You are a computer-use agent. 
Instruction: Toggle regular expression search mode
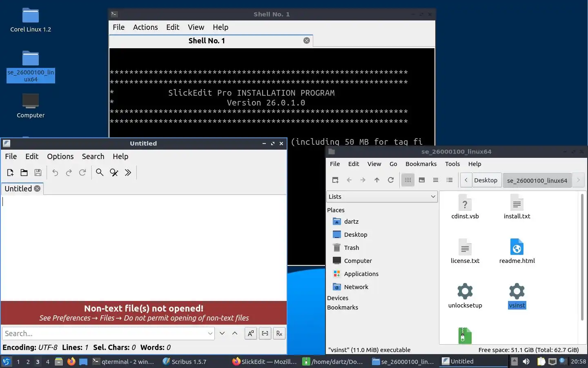click(279, 333)
